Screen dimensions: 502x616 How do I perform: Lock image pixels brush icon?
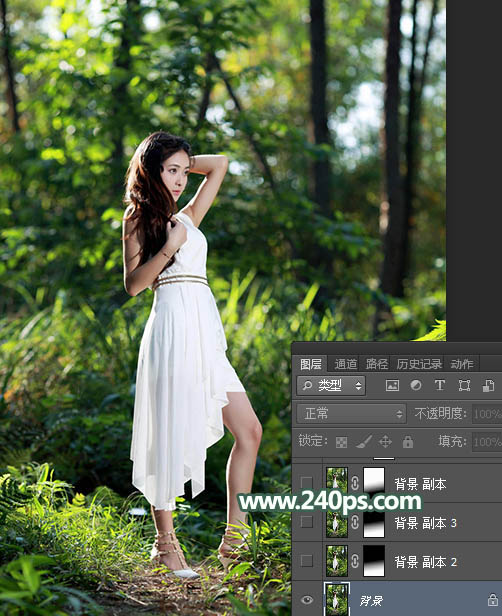click(x=364, y=442)
